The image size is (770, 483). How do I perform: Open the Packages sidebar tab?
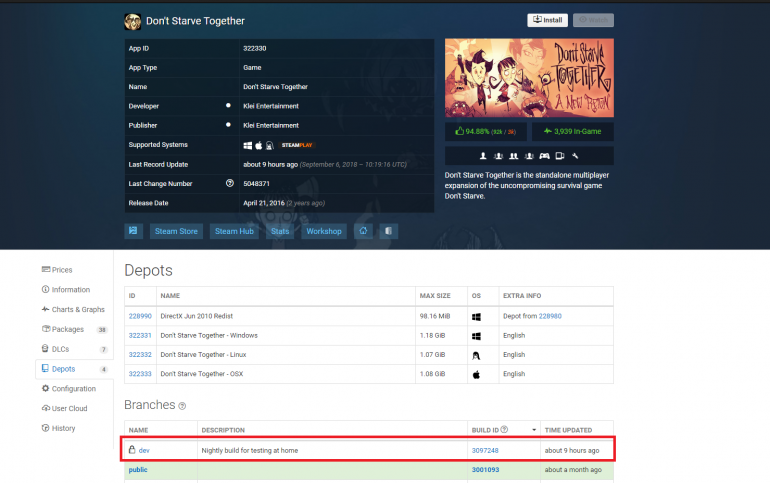[74, 329]
